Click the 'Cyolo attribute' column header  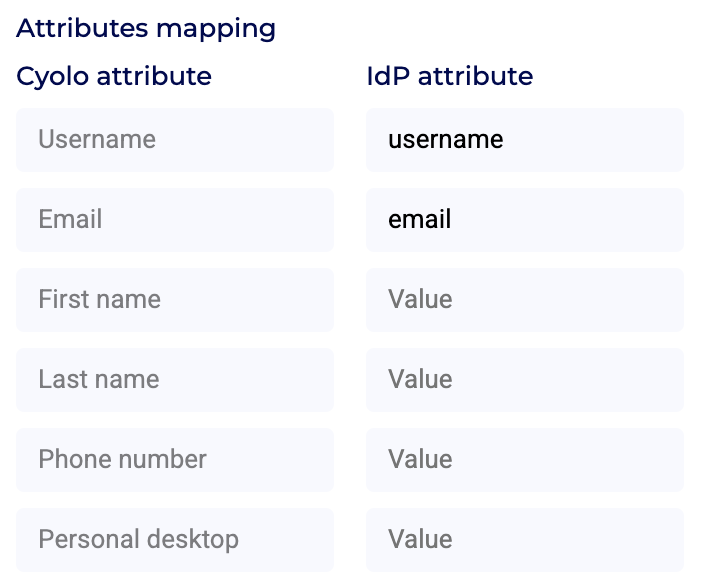click(x=114, y=76)
